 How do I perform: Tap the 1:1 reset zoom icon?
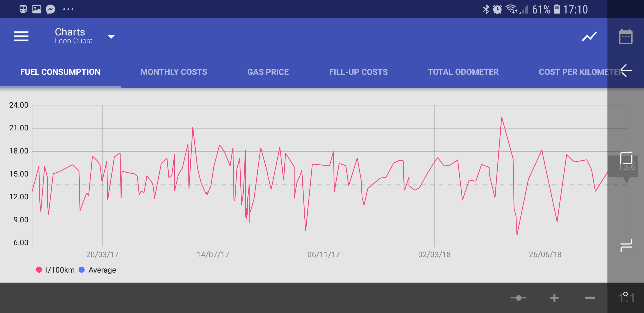click(626, 297)
